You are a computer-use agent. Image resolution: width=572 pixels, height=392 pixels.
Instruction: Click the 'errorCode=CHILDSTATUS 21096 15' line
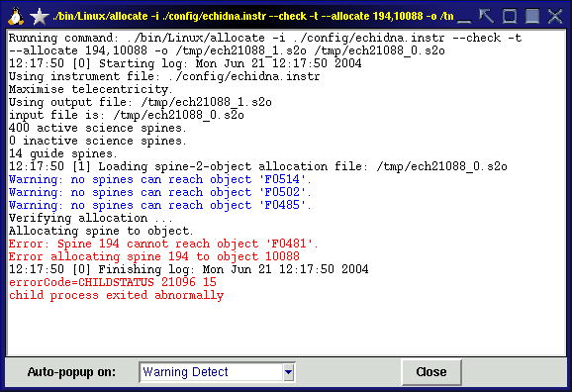click(x=113, y=282)
